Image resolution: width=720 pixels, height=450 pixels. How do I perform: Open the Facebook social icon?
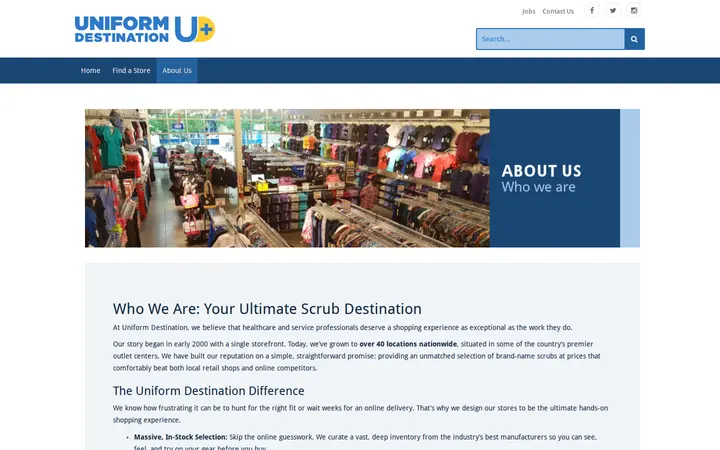(x=592, y=11)
